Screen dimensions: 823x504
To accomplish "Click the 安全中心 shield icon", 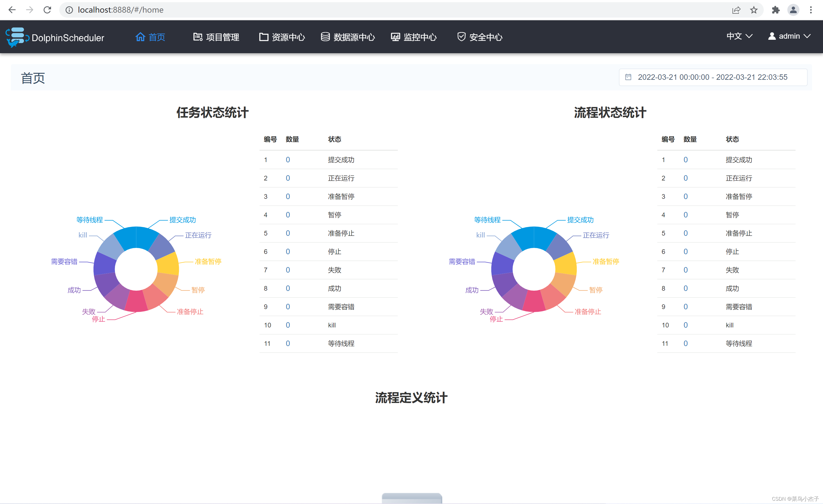I will pyautogui.click(x=461, y=37).
